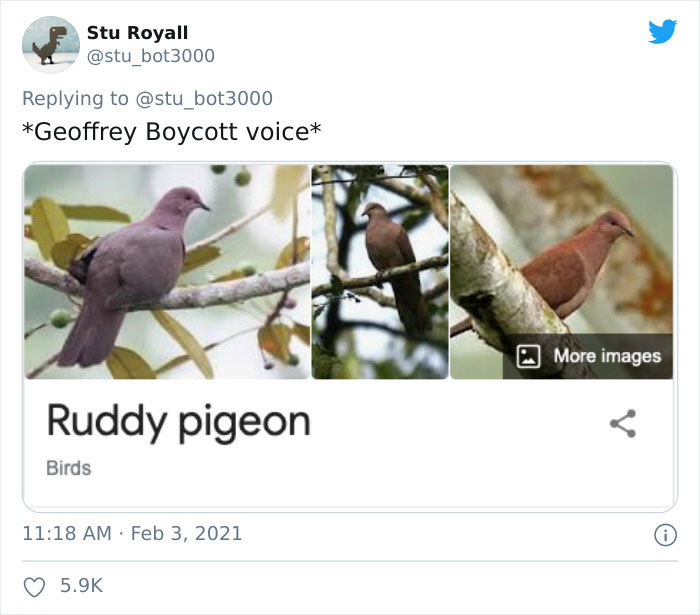
Task: Click the info circle icon
Action: pyautogui.click(x=663, y=535)
